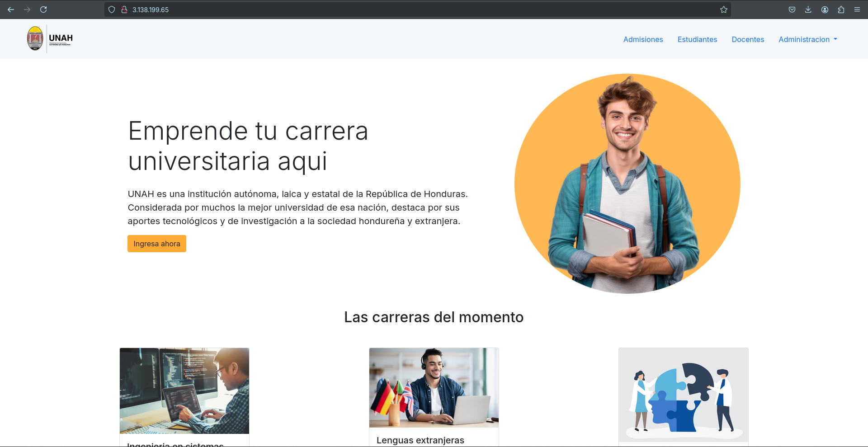Save the page to Pocket icon

pyautogui.click(x=792, y=9)
